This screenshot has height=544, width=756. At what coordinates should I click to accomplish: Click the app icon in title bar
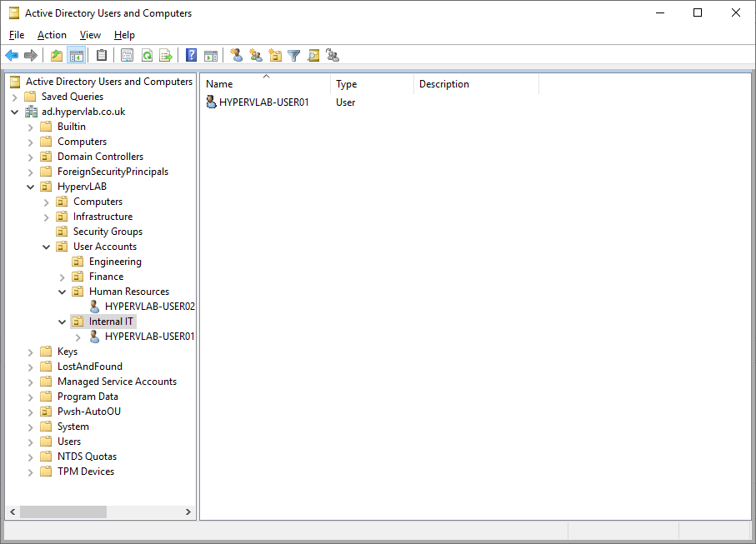(x=14, y=13)
